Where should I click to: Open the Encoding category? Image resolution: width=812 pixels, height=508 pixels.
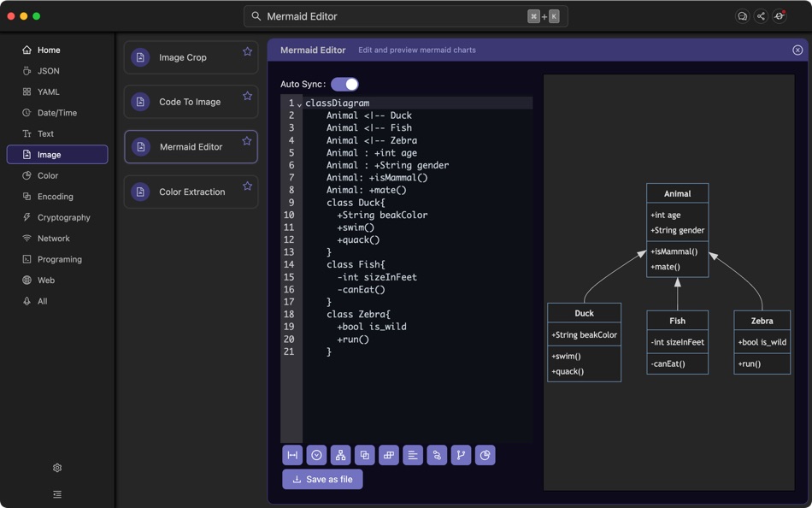coord(57,197)
